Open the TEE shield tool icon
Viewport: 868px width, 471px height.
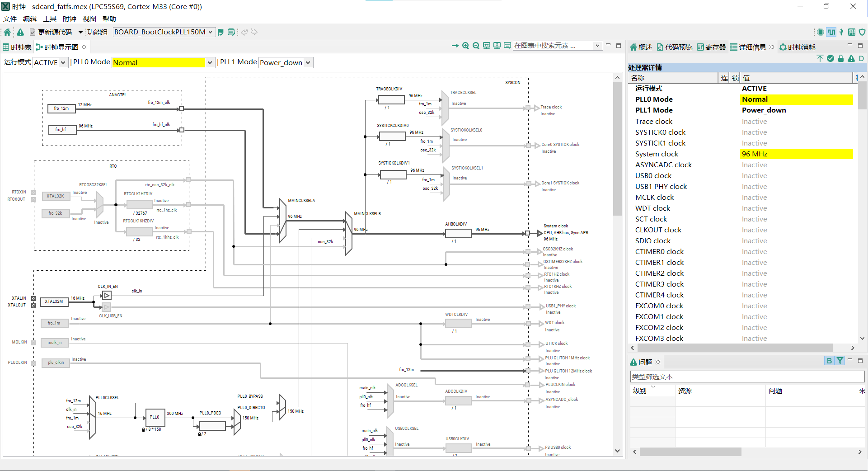(862, 32)
